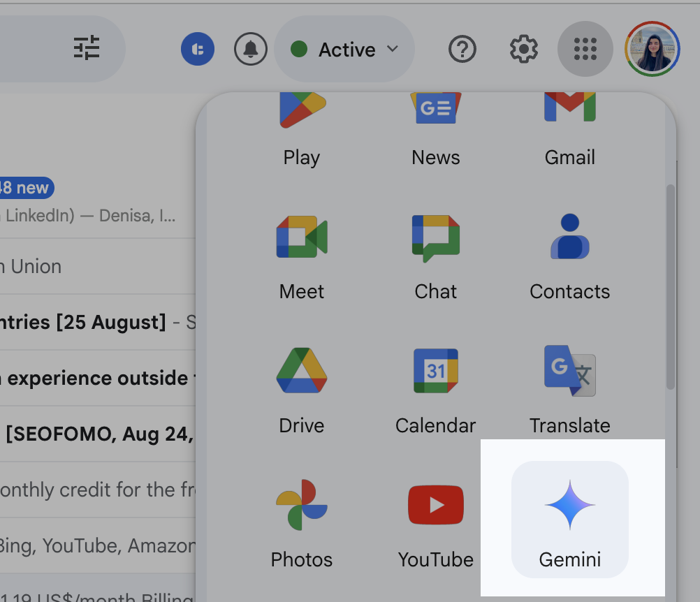The image size is (700, 602).
Task: Start Google Meet app
Action: (302, 258)
